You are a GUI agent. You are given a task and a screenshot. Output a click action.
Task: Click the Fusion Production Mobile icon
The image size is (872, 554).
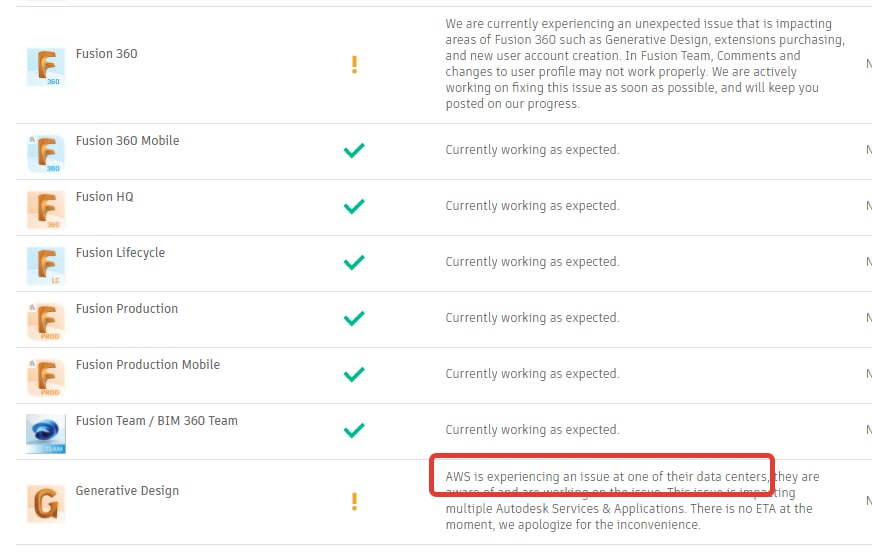click(x=45, y=378)
